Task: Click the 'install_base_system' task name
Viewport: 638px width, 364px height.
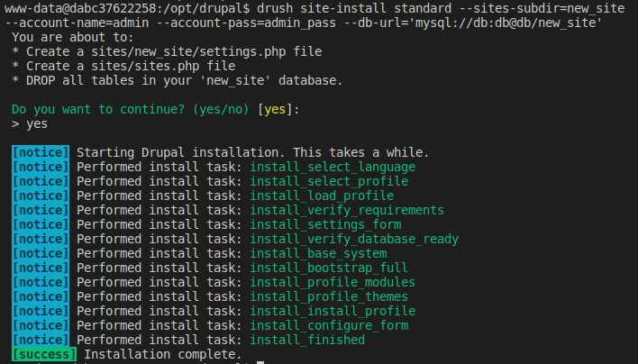Action: [318, 253]
